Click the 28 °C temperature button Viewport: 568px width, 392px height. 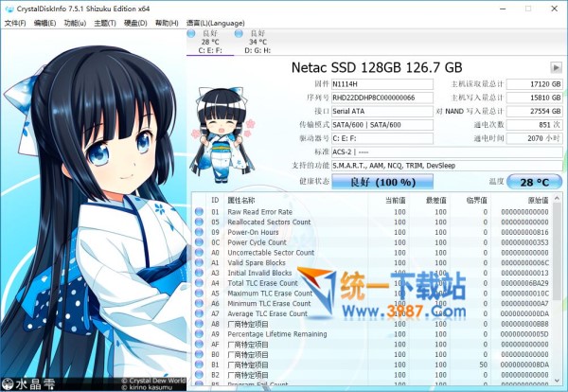[534, 182]
